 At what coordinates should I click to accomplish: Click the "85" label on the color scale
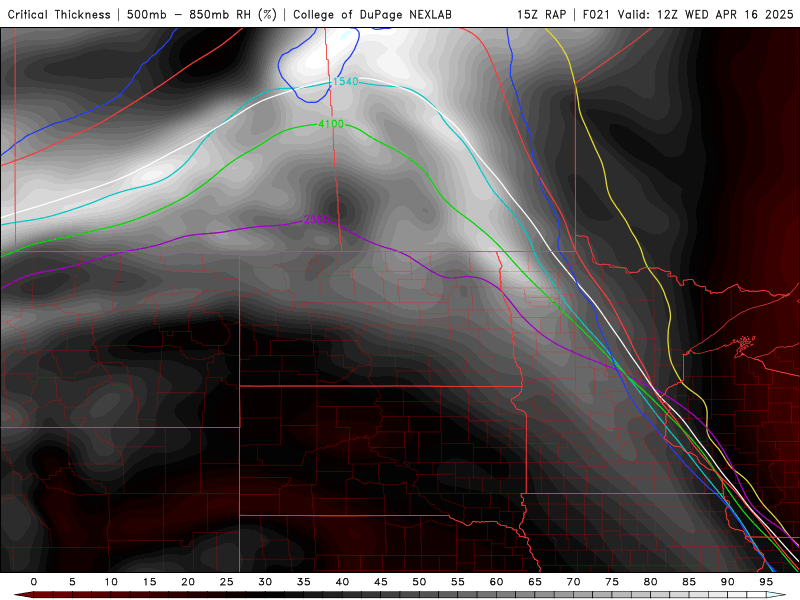[x=689, y=582]
